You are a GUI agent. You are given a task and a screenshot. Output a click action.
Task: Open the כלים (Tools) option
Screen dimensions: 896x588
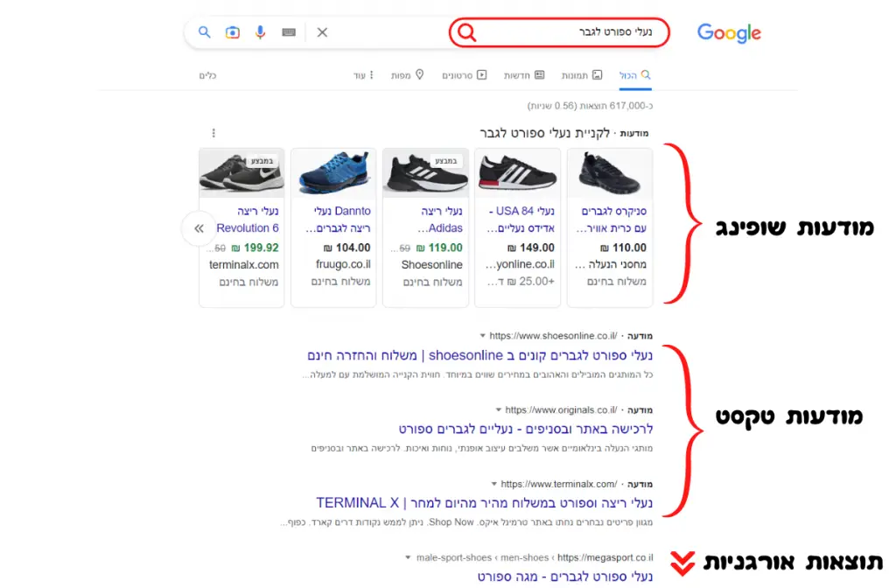click(207, 75)
